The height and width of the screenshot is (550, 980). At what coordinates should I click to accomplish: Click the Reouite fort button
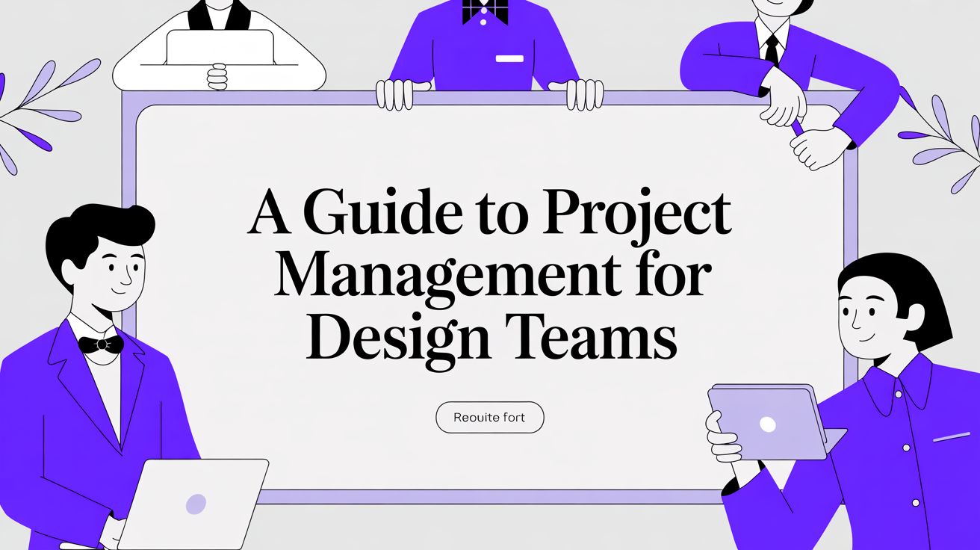pyautogui.click(x=489, y=417)
